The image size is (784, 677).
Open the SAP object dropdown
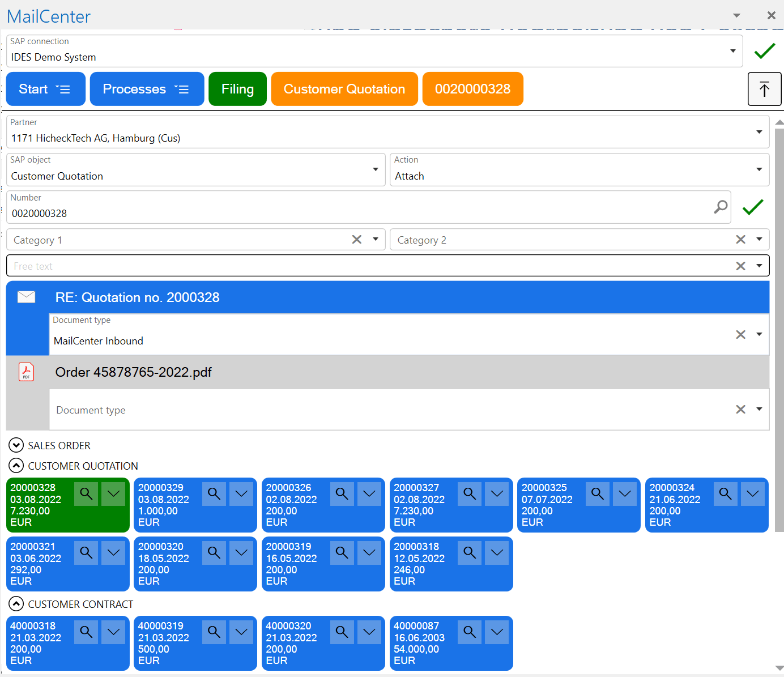pyautogui.click(x=375, y=169)
